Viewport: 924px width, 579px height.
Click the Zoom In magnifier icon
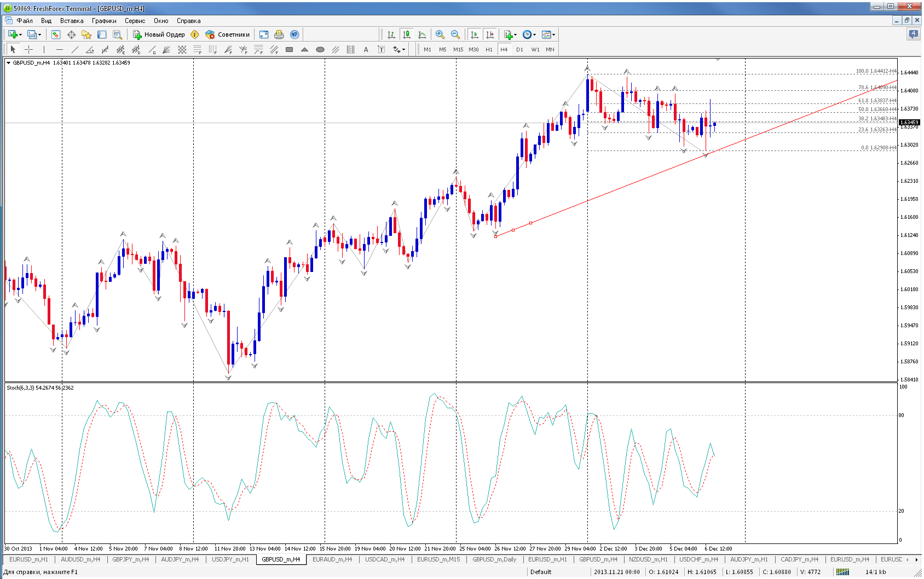click(x=440, y=34)
